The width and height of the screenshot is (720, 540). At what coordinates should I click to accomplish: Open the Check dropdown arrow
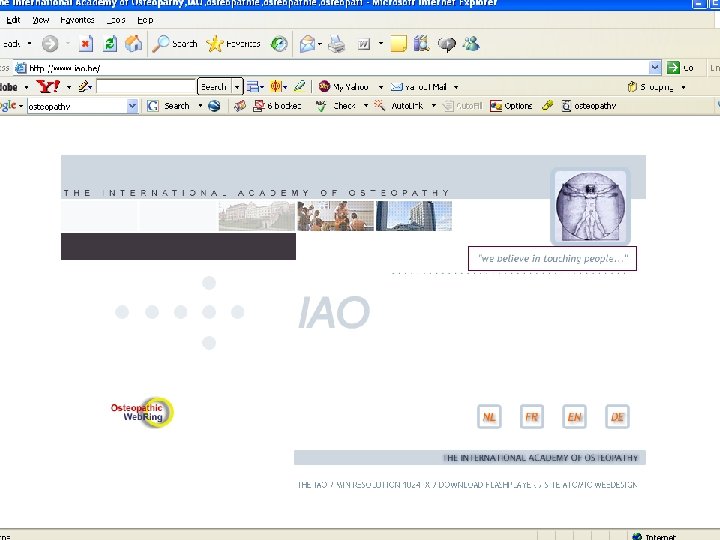coord(366,106)
